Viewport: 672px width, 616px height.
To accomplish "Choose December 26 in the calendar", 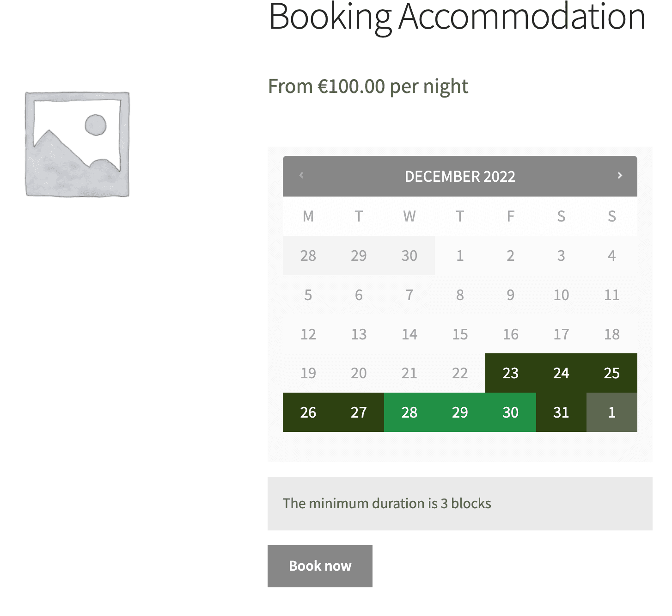I will click(308, 412).
